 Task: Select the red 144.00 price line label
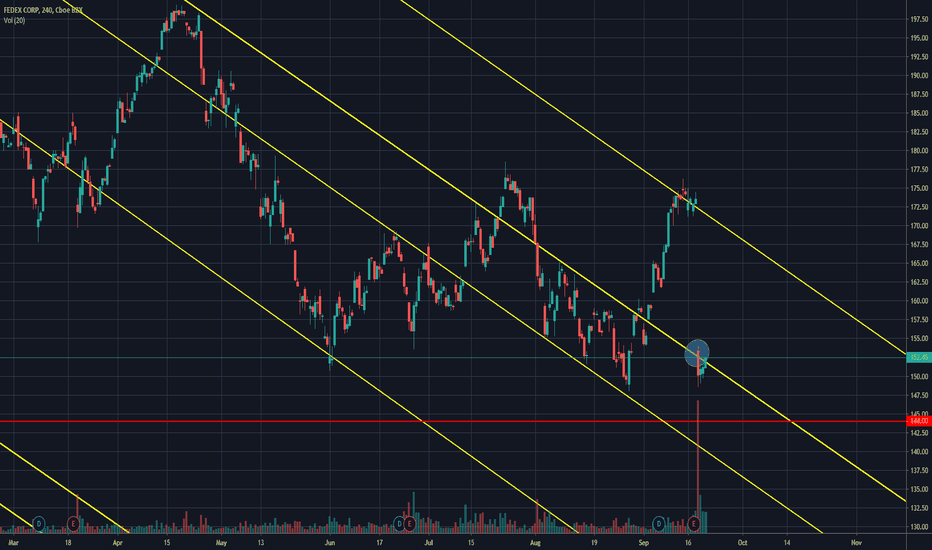pos(918,421)
